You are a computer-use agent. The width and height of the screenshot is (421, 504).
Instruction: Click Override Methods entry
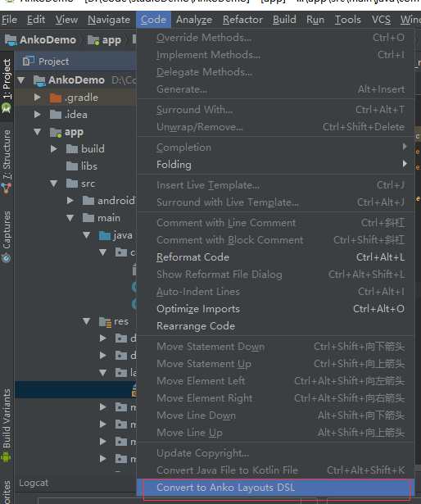[x=275, y=38]
